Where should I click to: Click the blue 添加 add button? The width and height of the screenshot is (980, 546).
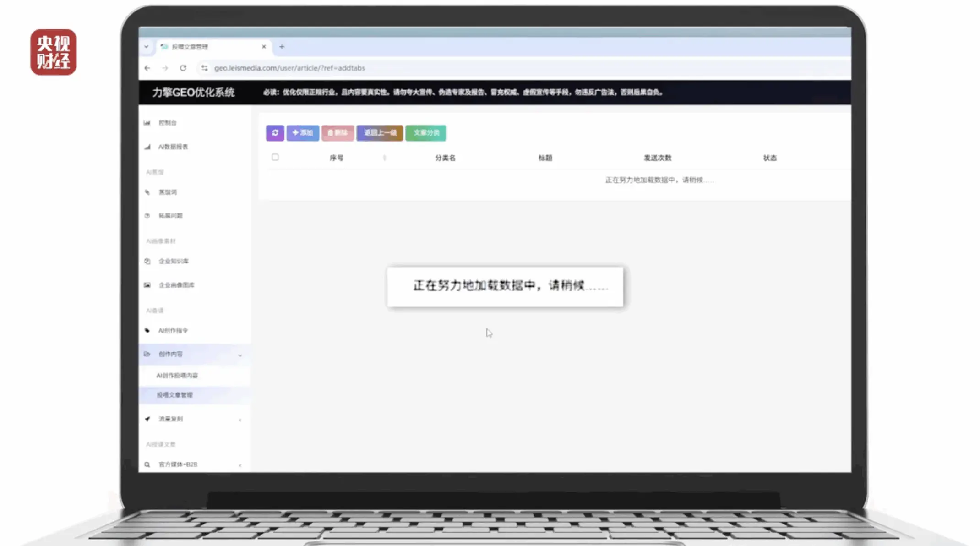tap(303, 133)
